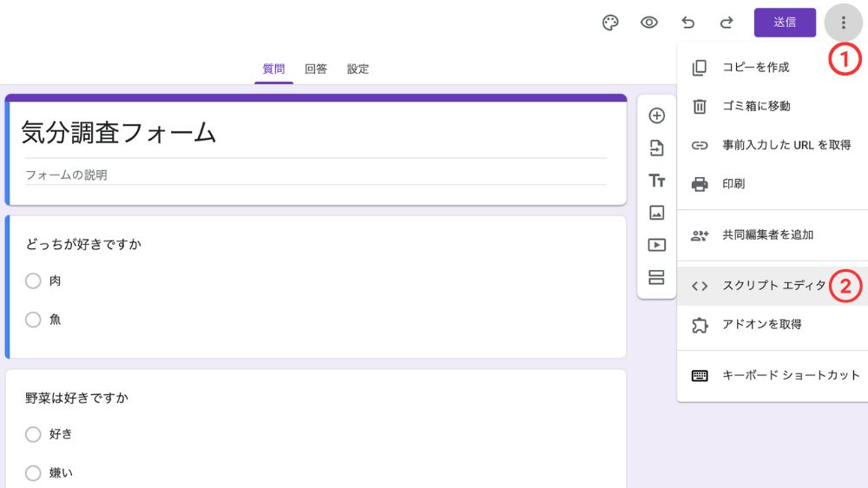The height and width of the screenshot is (488, 868).
Task: Click the import questions icon
Action: (657, 148)
